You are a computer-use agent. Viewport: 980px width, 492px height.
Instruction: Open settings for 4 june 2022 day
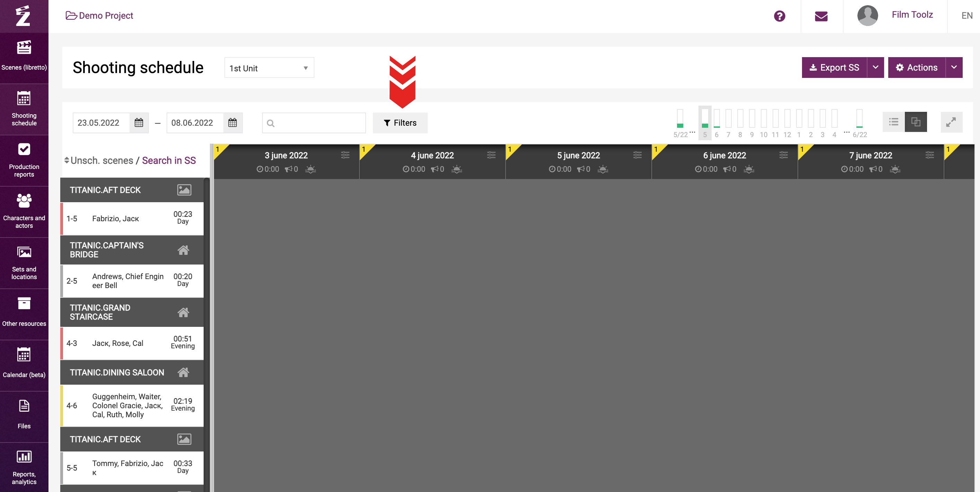491,155
